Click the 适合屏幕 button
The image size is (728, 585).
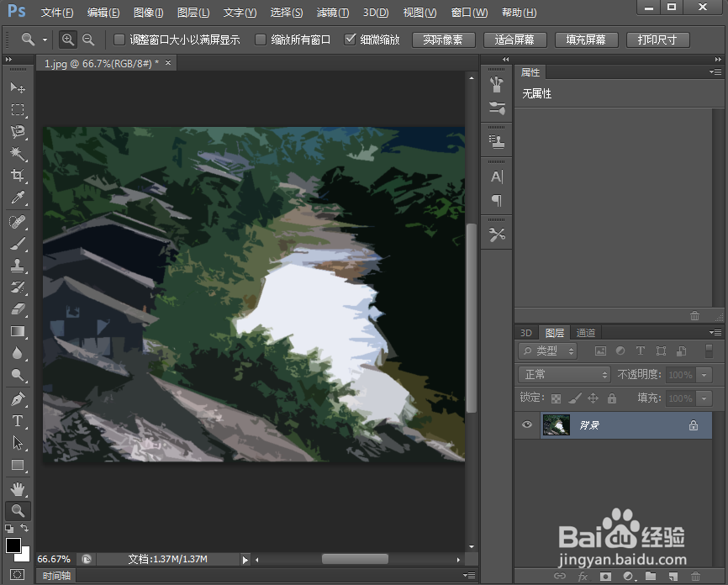pyautogui.click(x=514, y=40)
